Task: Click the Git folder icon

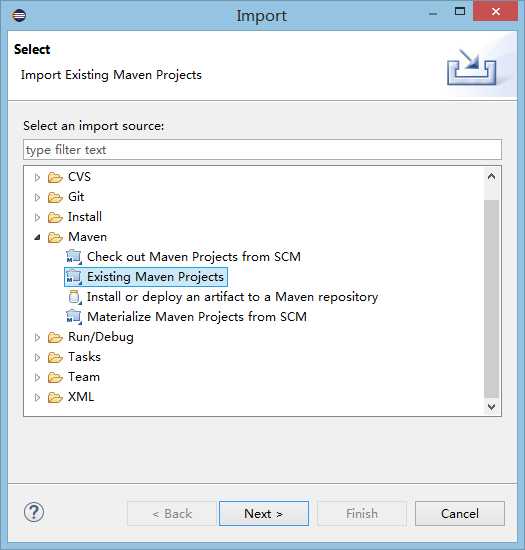Action: 55,197
